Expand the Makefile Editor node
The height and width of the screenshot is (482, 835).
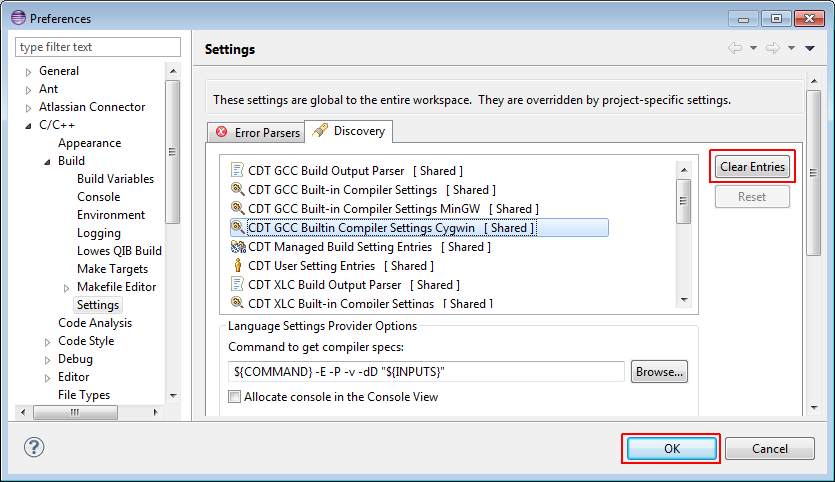pyautogui.click(x=67, y=288)
